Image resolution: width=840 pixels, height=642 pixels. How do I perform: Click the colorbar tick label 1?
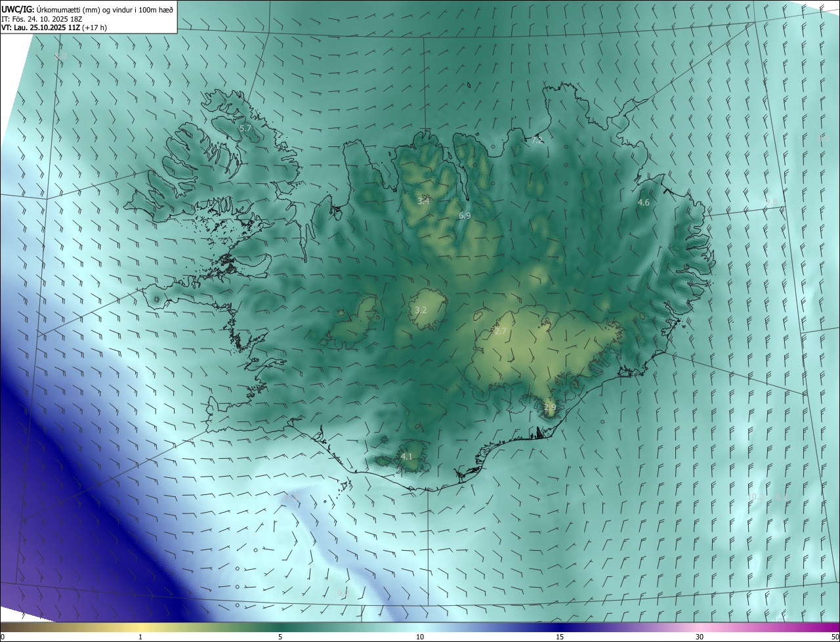(x=140, y=637)
